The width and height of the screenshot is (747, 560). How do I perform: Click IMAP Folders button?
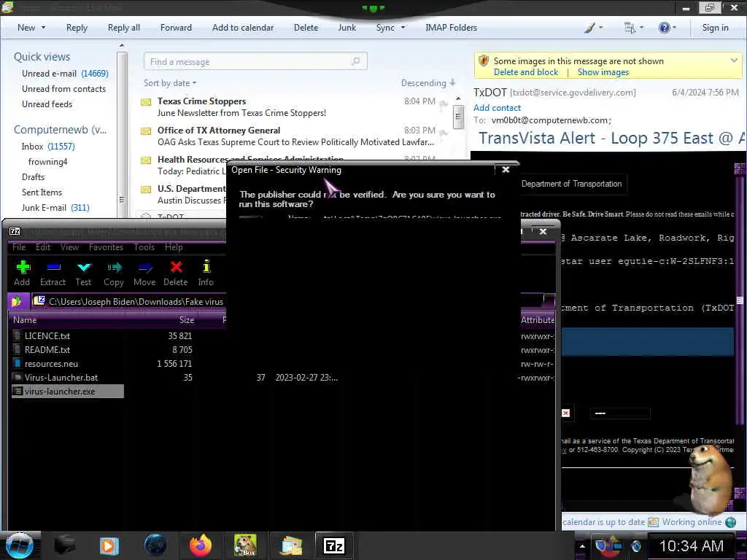pyautogui.click(x=451, y=28)
